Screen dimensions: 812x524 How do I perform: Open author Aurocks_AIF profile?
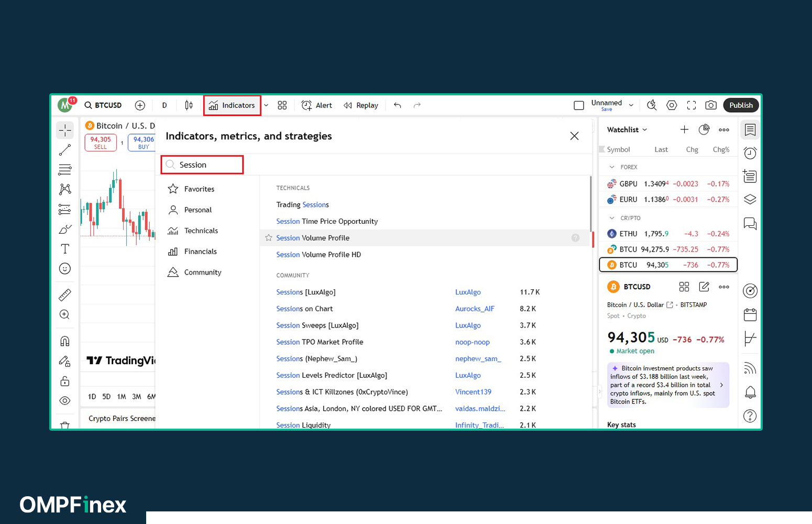click(x=475, y=309)
